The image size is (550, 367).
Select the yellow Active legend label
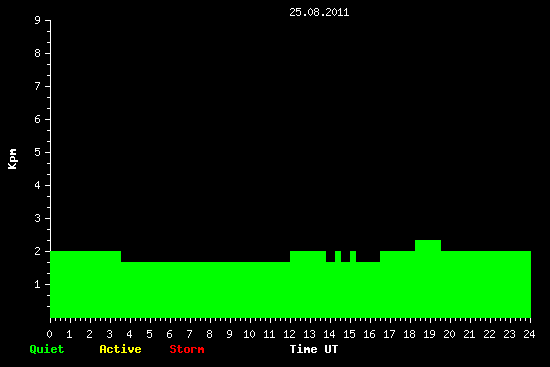120,349
